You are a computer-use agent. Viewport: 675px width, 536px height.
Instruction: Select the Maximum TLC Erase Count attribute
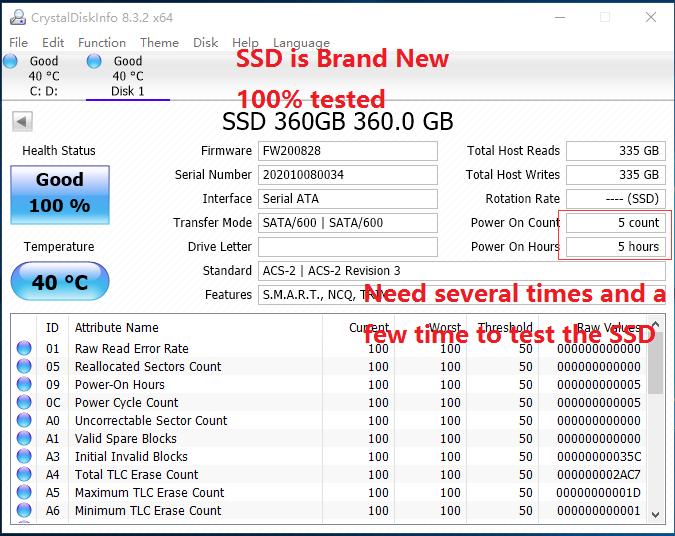[x=329, y=493]
